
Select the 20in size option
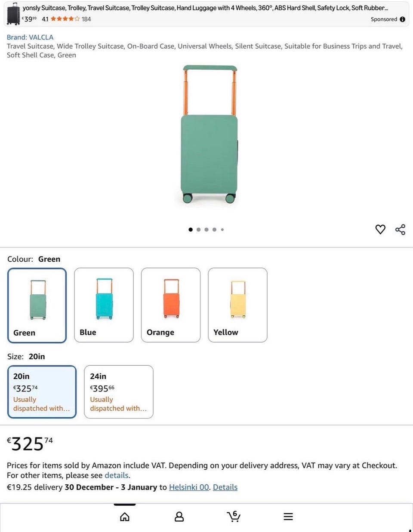(42, 391)
